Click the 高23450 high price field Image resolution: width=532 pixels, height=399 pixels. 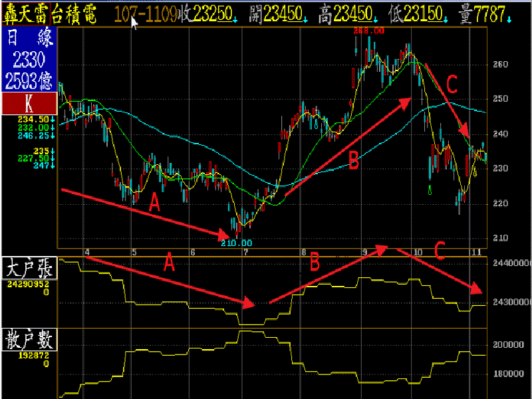click(342, 15)
